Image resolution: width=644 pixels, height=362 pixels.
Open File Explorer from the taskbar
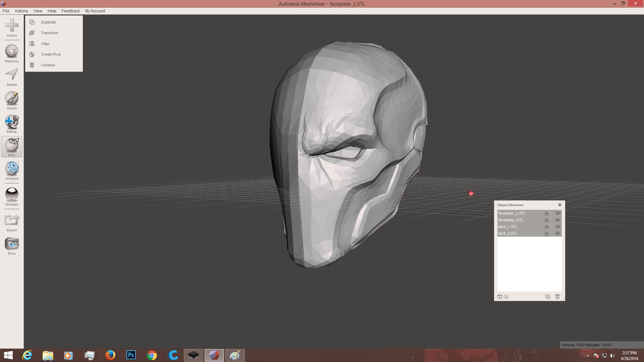click(x=48, y=355)
